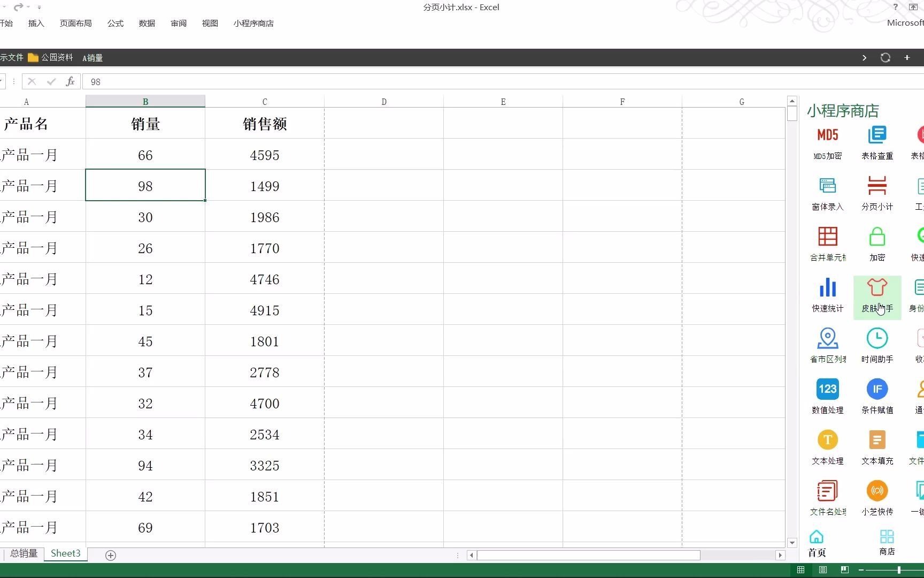Open the 文本填充 tool
Screen dimensions: 924x578
click(877, 448)
